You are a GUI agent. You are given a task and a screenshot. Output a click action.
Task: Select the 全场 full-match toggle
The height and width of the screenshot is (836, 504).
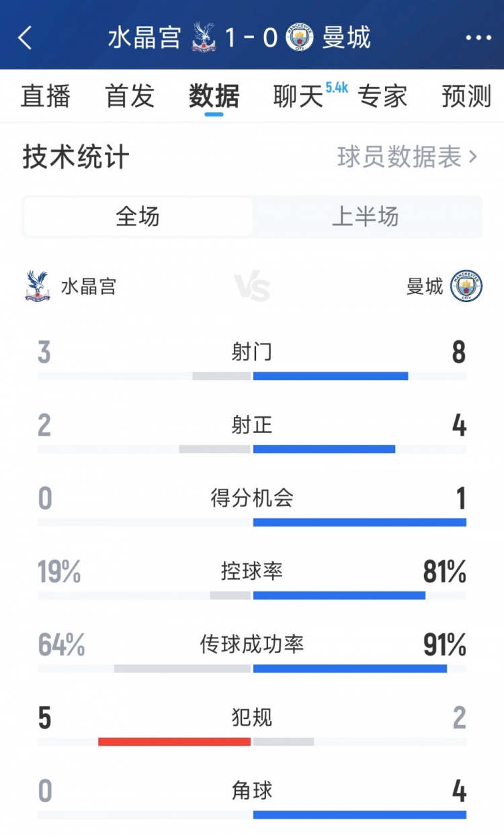(138, 217)
